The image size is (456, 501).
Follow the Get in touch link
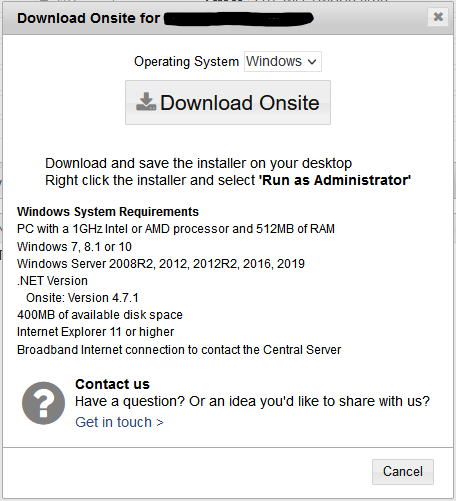[119, 422]
